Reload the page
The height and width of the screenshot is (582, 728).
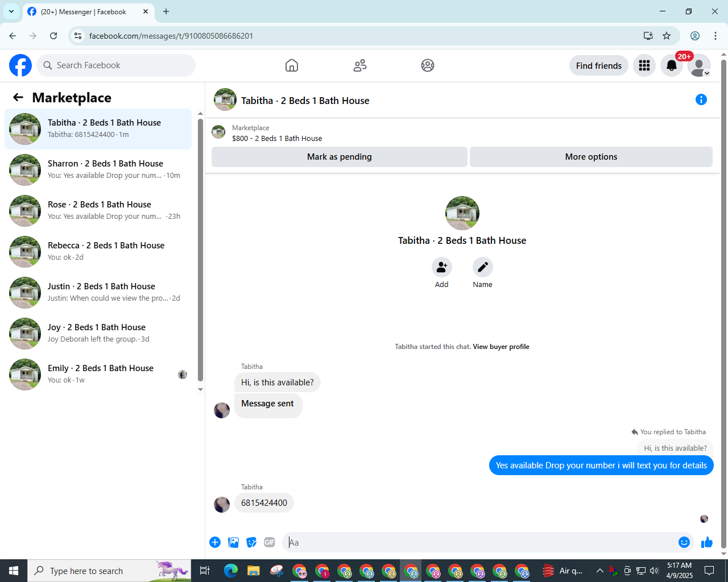(53, 36)
